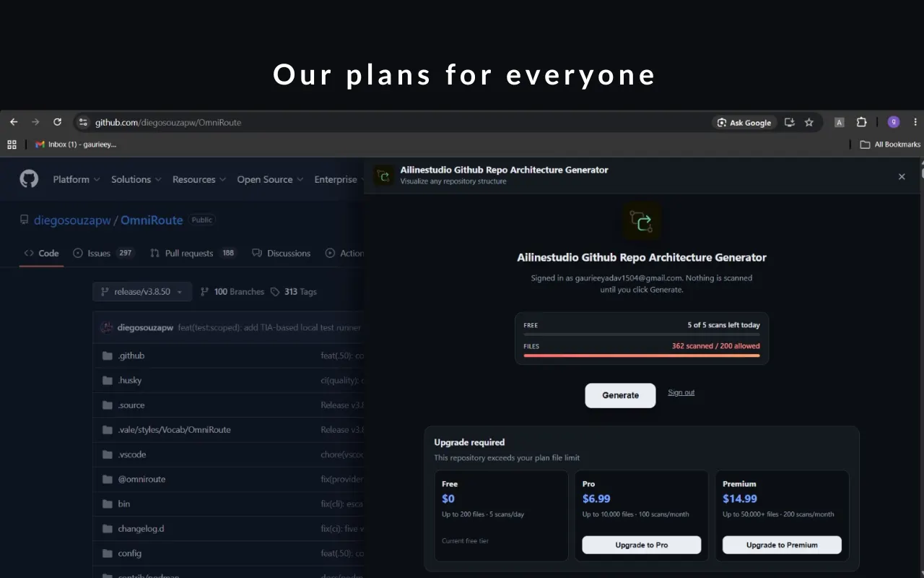
Task: Click the large centered generator logo
Action: (642, 221)
